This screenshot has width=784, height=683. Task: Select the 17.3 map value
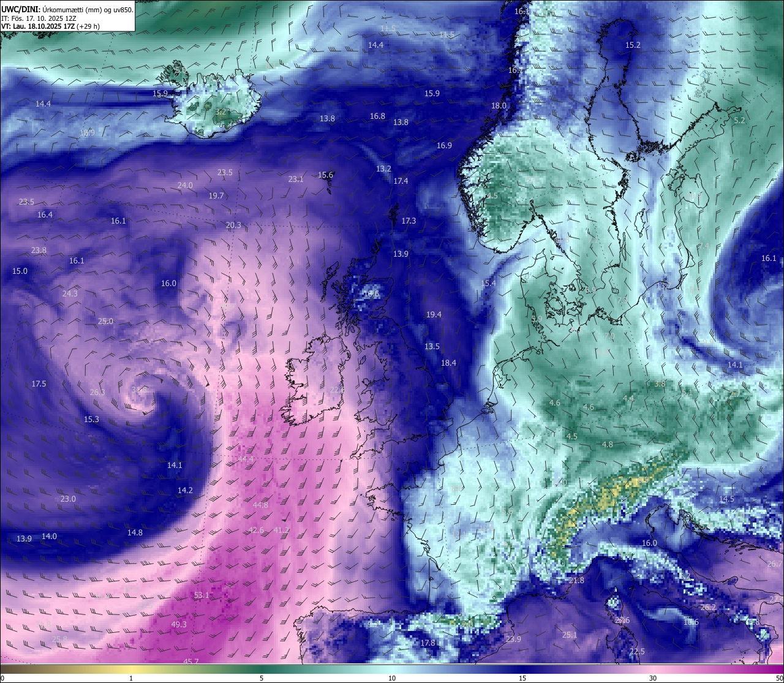point(409,221)
